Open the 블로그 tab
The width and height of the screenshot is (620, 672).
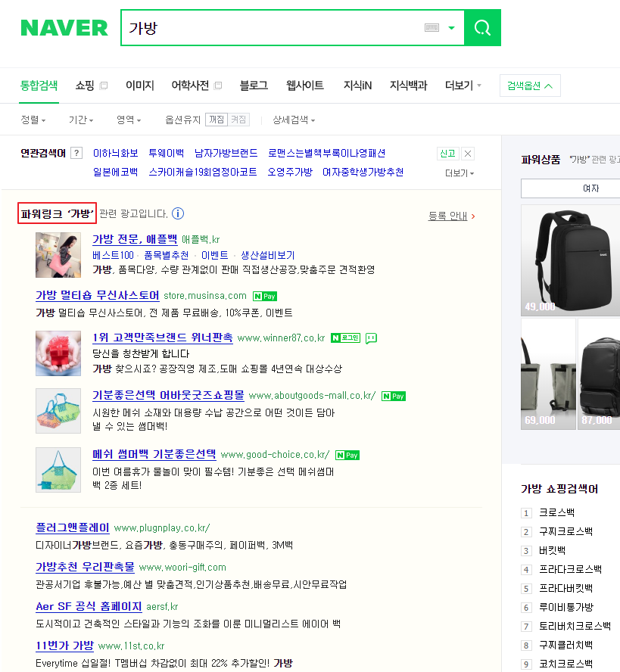click(x=254, y=86)
